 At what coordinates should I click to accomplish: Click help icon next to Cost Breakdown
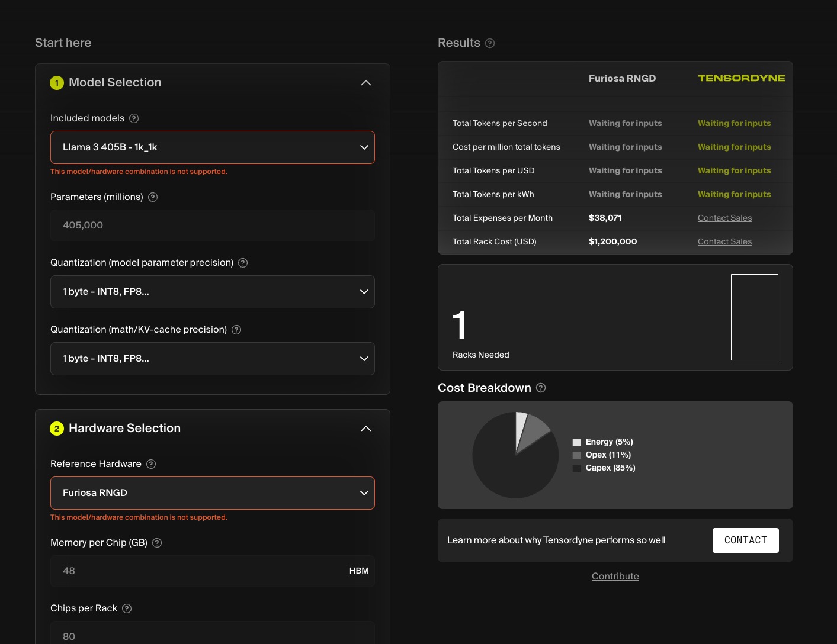[x=541, y=388]
